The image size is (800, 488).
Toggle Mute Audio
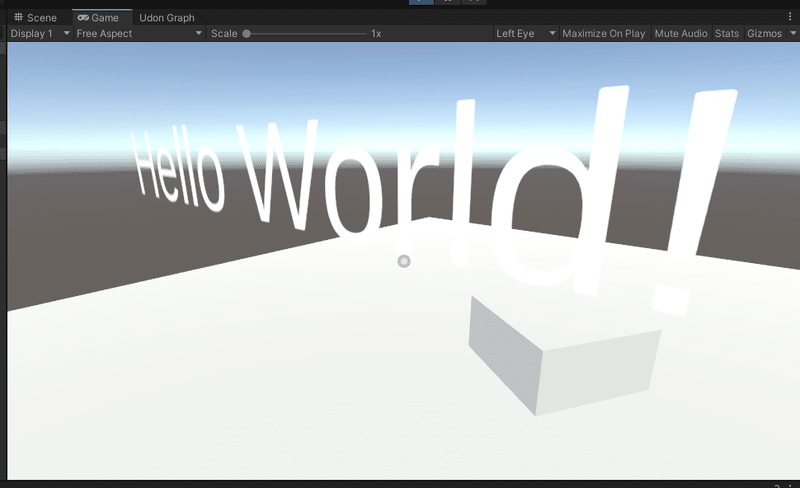[681, 34]
